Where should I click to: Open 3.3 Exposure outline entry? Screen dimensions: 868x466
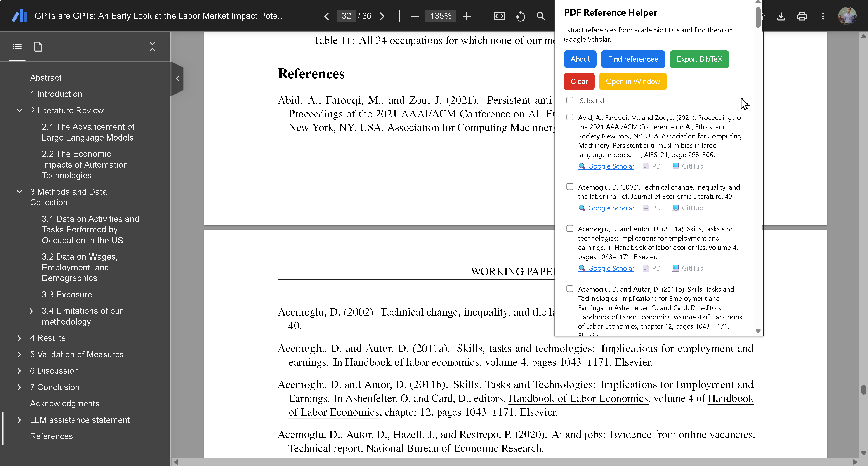[x=67, y=294]
